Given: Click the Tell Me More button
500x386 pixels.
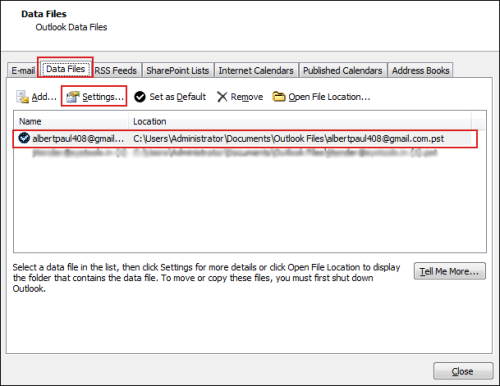Looking at the screenshot, I should 450,271.
